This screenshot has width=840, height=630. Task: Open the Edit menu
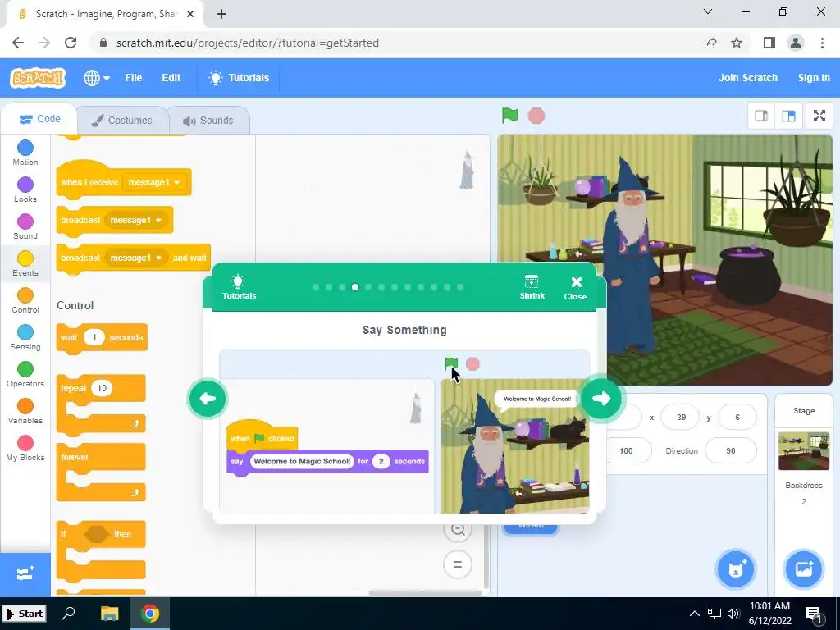[x=171, y=78]
